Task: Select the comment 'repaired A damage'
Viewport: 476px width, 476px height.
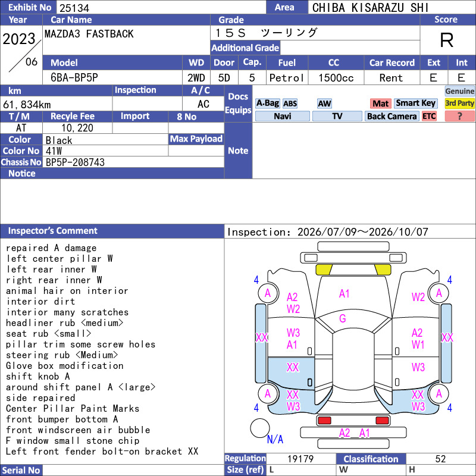Action: pyautogui.click(x=51, y=248)
